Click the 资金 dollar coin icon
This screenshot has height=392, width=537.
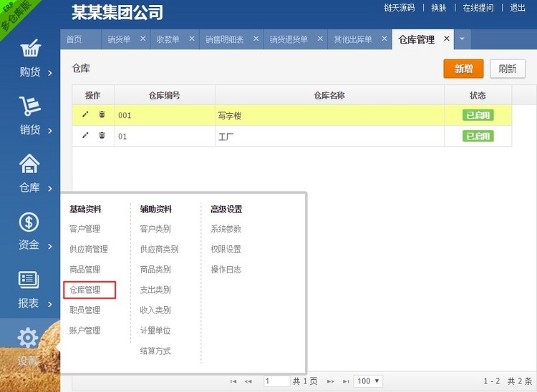tap(30, 222)
